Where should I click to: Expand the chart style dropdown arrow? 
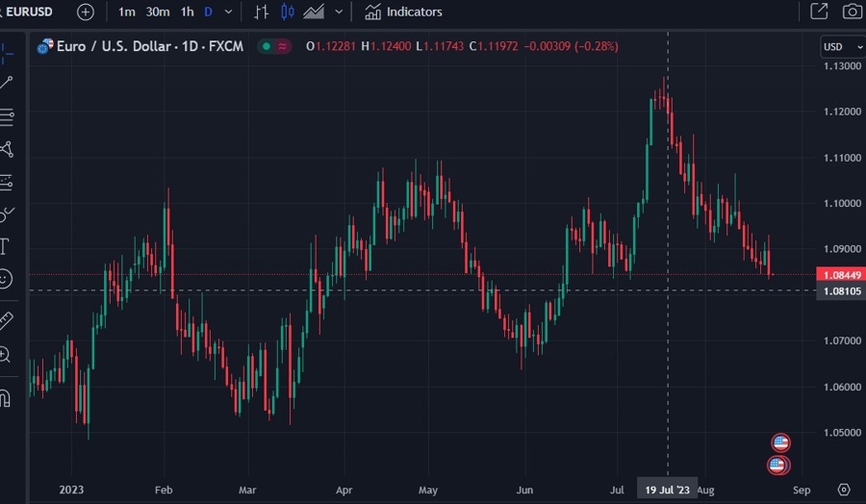click(339, 12)
